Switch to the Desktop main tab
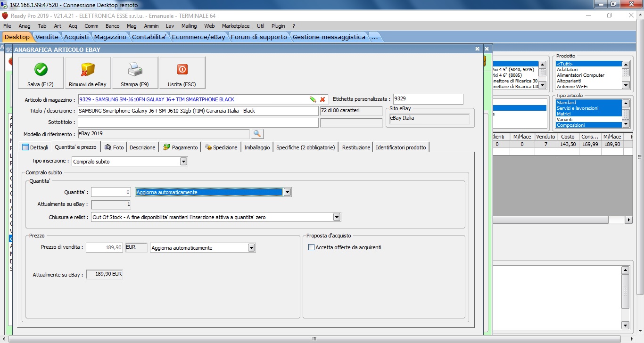 17,37
